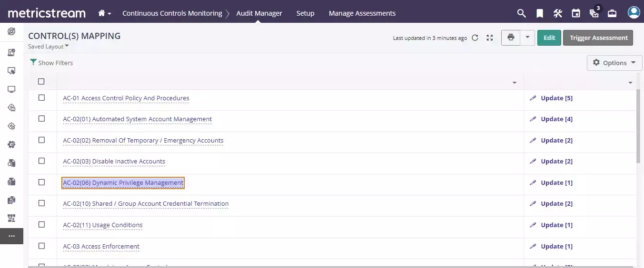Check the AC-02(10) Shared / Group Account row
The width and height of the screenshot is (644, 268).
(41, 203)
